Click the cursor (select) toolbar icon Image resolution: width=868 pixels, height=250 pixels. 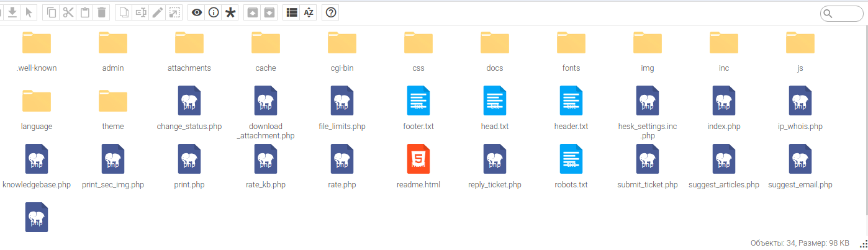point(29,12)
